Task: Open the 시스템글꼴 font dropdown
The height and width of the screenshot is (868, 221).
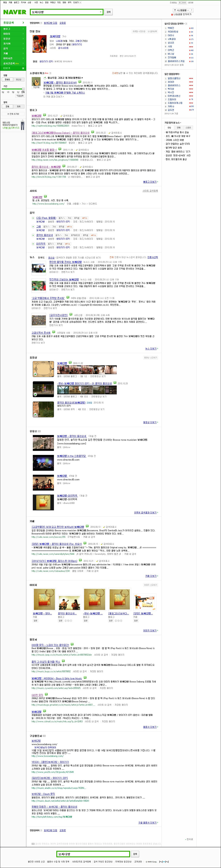Action: (181, 10)
